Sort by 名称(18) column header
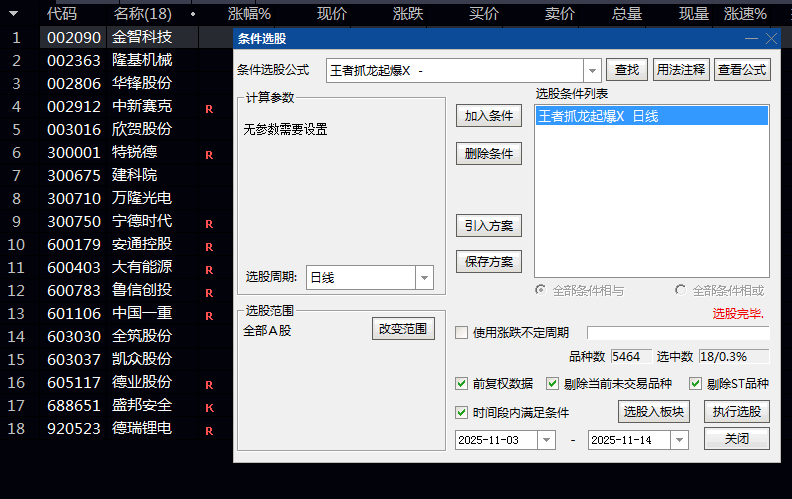 point(143,14)
